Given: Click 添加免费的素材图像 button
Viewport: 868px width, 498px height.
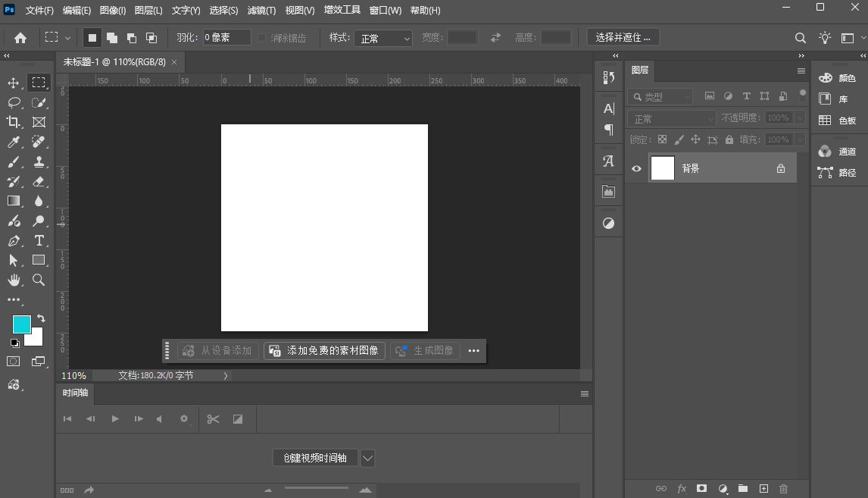Looking at the screenshot, I should click(324, 351).
